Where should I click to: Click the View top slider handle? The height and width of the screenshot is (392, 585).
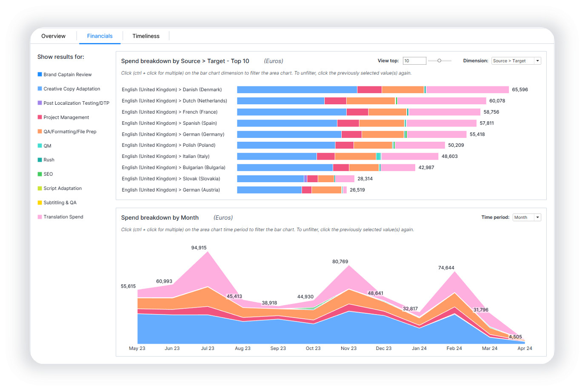coord(439,61)
